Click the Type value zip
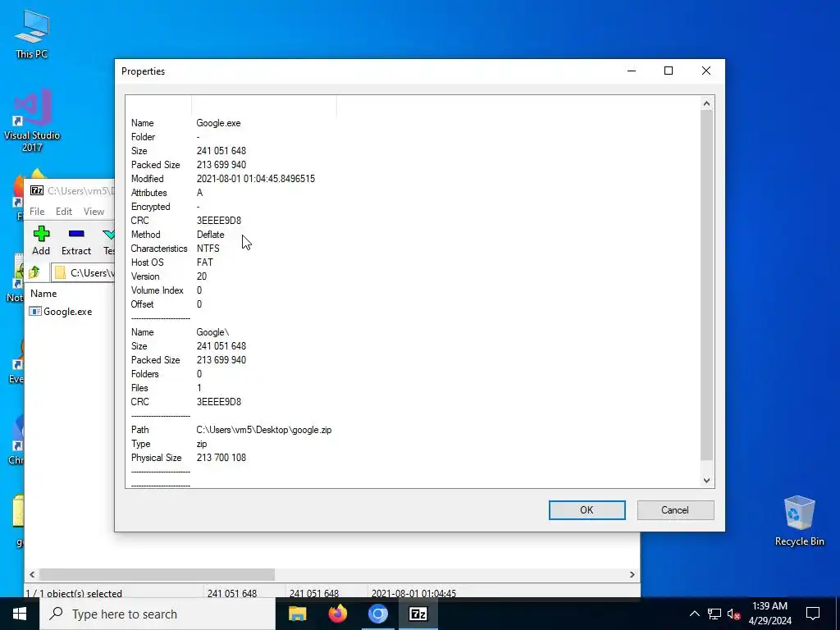The image size is (840, 630). pos(202,444)
